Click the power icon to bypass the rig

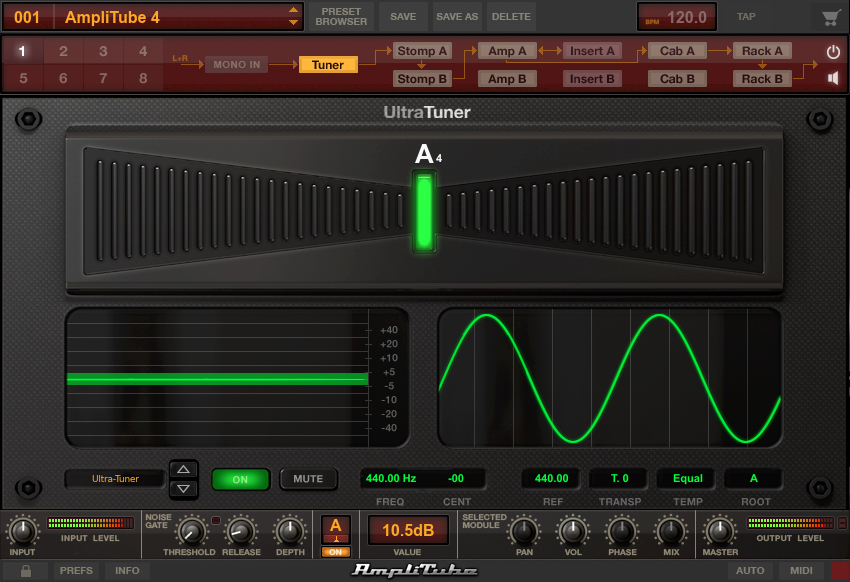(833, 50)
